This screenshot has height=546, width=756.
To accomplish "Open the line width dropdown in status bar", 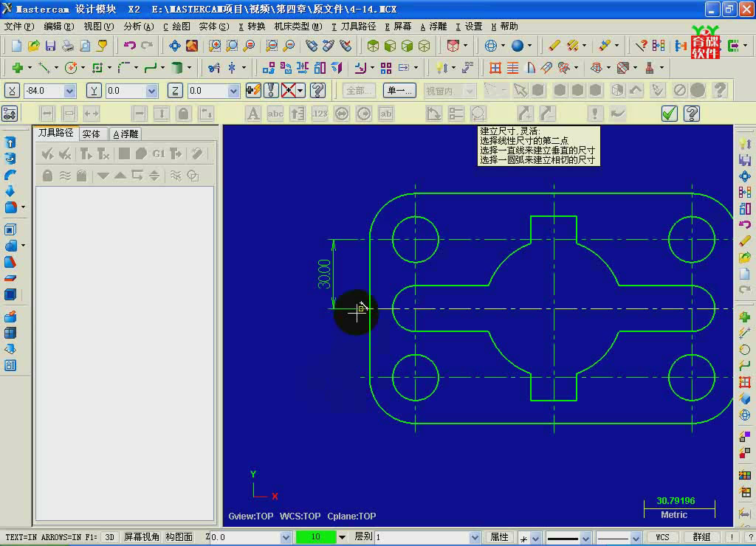I will click(x=636, y=537).
